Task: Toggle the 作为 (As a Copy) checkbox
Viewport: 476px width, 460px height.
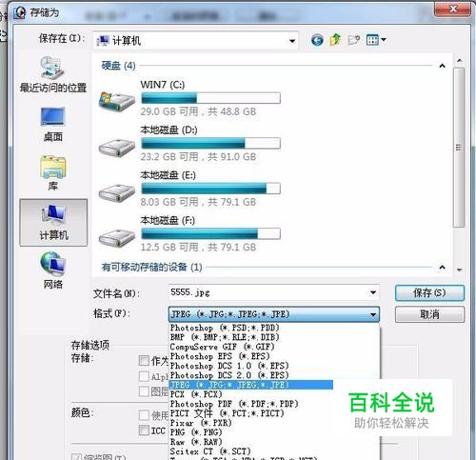Action: pyautogui.click(x=144, y=361)
